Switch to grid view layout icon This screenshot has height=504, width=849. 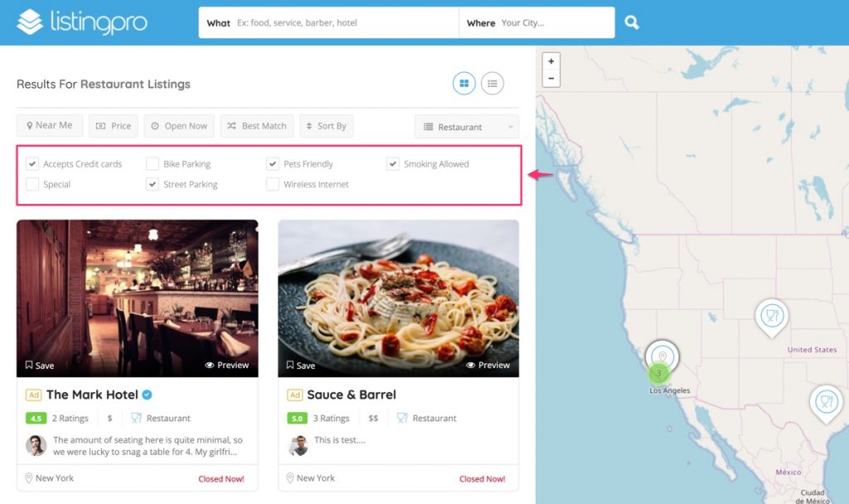click(463, 84)
